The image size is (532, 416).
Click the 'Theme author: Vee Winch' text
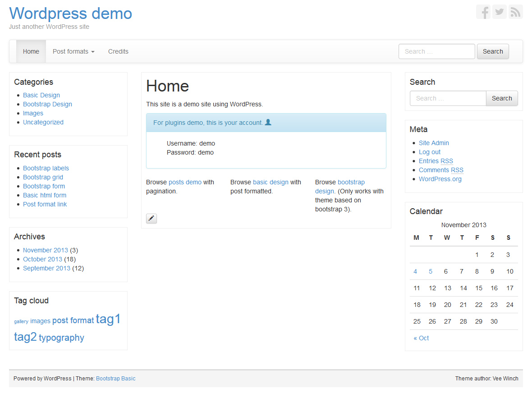point(486,378)
